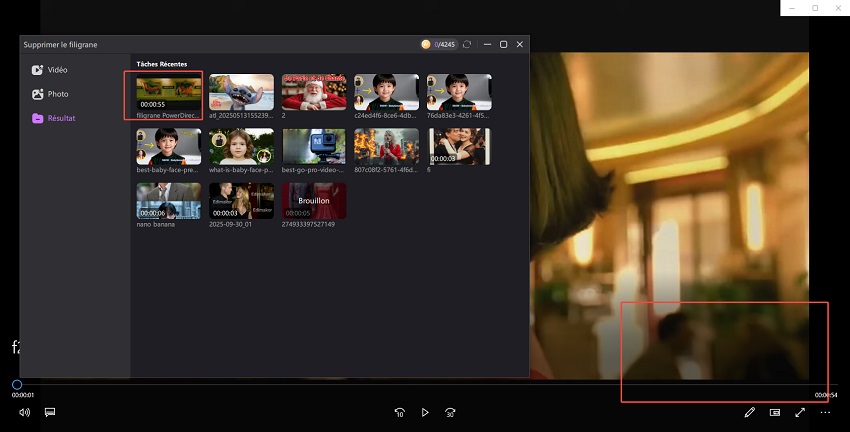Viewport: 850px width, 432px height.
Task: Click the nano banana file name
Action: coord(156,224)
